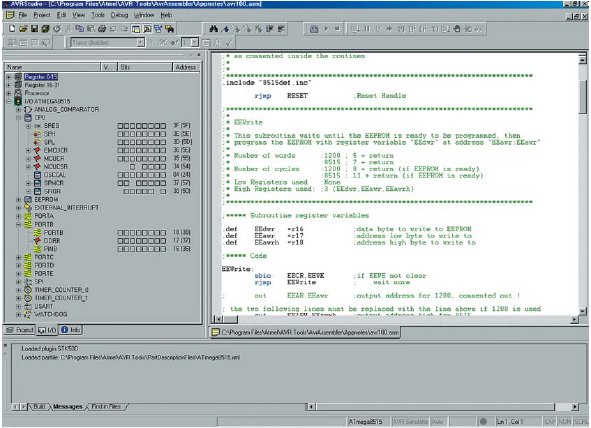
Task: Click the Copy icon in toolbar
Action: coord(80,29)
